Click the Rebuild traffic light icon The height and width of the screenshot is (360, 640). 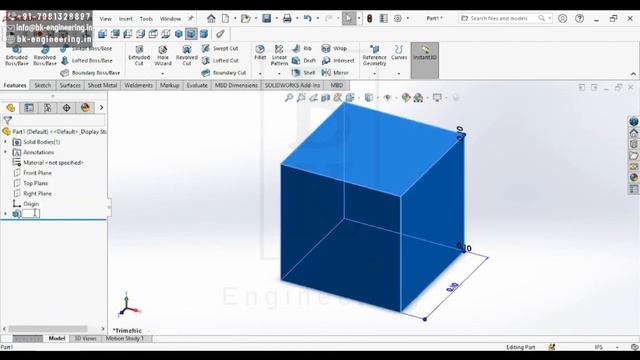(x=369, y=18)
